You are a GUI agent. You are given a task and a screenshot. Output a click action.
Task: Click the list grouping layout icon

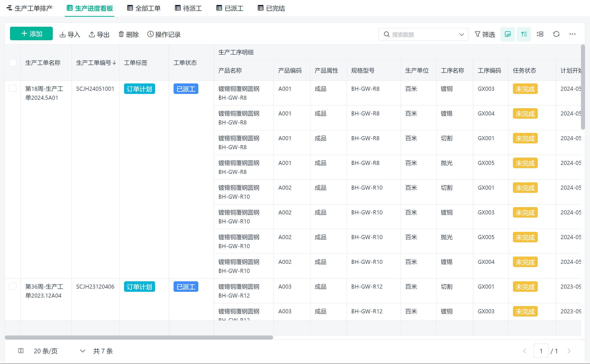540,34
